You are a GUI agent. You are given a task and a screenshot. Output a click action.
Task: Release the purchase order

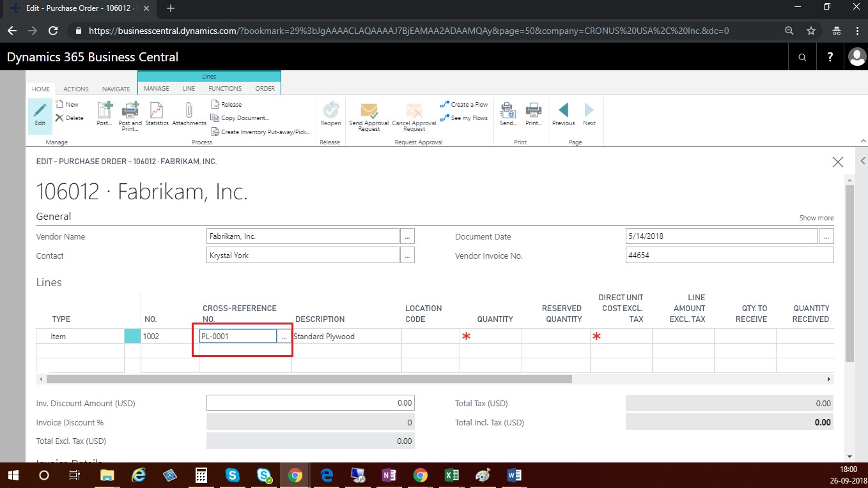coord(226,104)
